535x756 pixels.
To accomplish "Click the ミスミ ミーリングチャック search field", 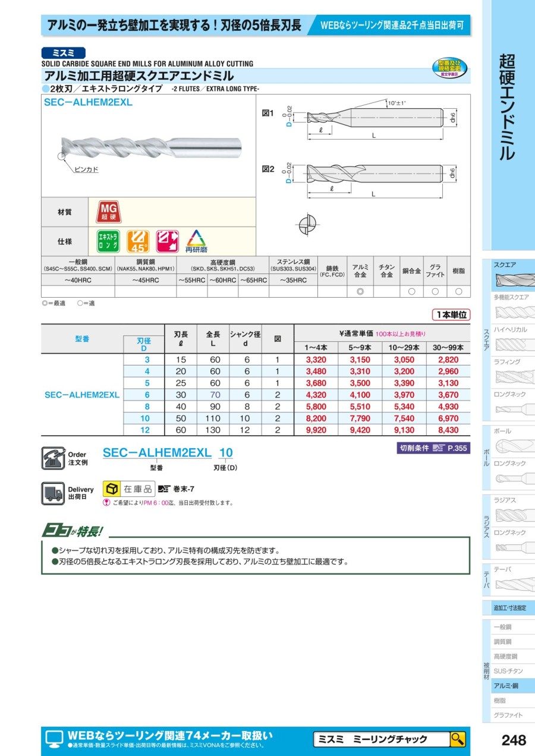I will tap(380, 739).
